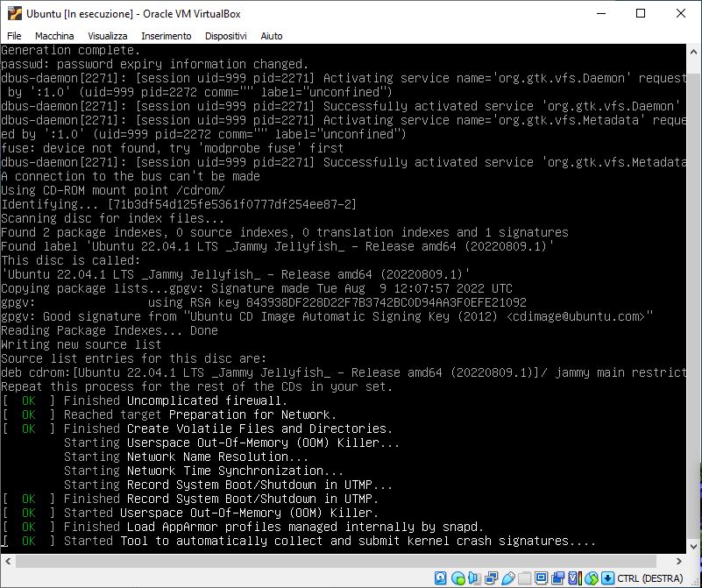Click the shared folders indicator icon

[524, 578]
